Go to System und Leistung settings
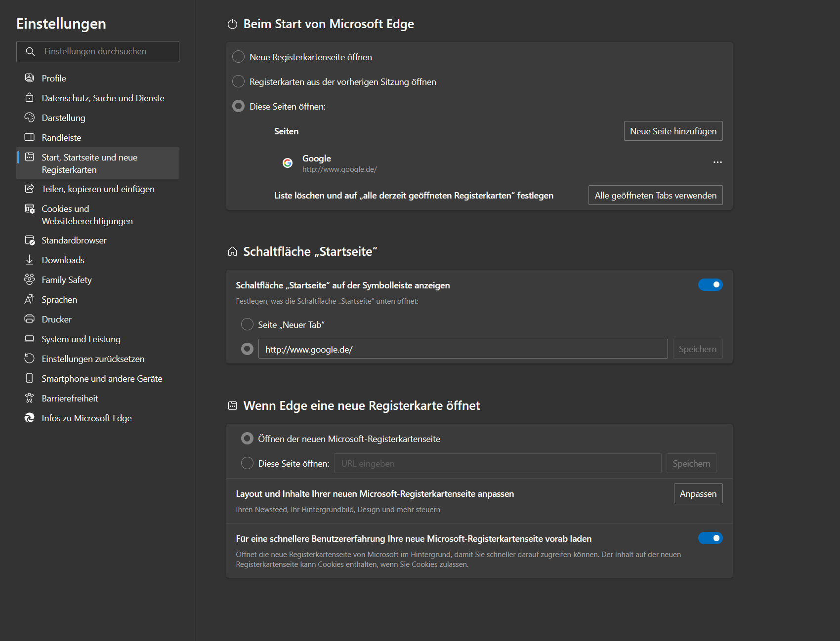Viewport: 840px width, 641px height. coord(81,339)
